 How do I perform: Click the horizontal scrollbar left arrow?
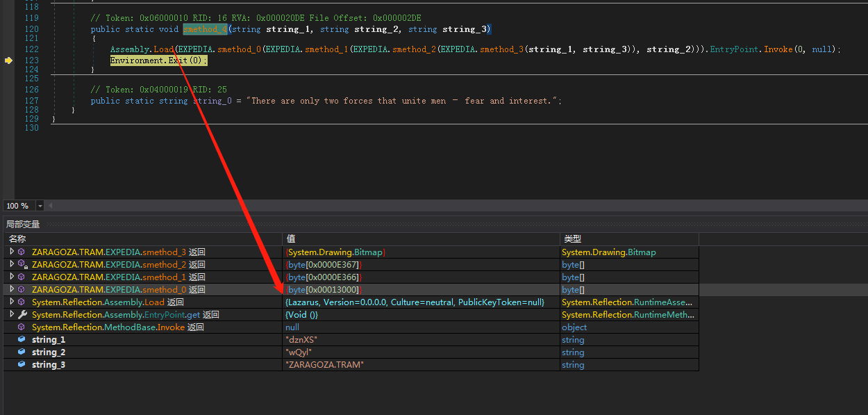(x=50, y=206)
